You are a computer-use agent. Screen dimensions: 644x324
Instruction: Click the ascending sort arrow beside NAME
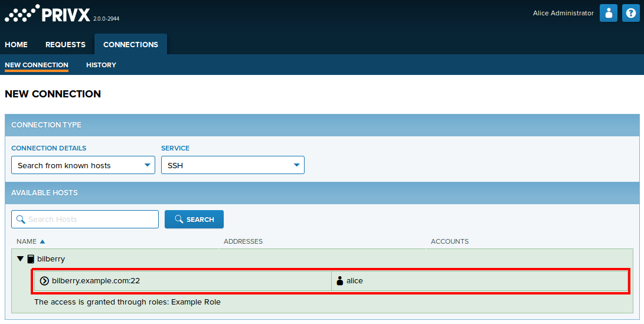(43, 241)
